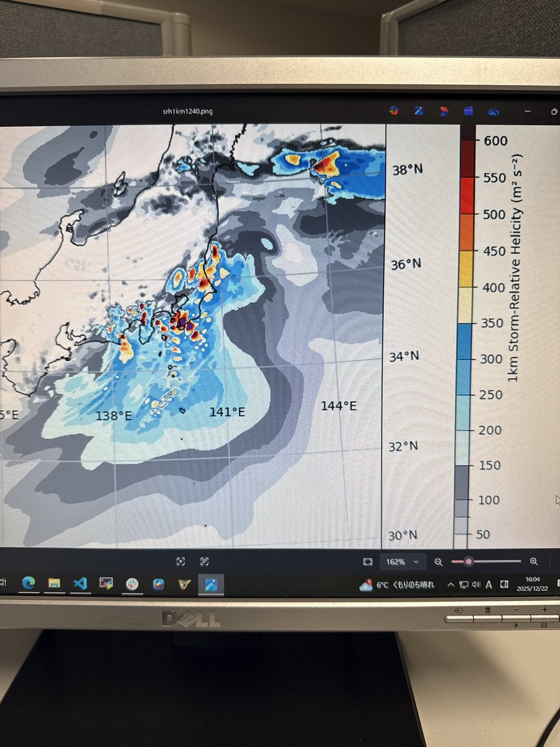The width and height of the screenshot is (560, 747).
Task: Click the zoom out magnifier icon
Action: pyautogui.click(x=439, y=561)
